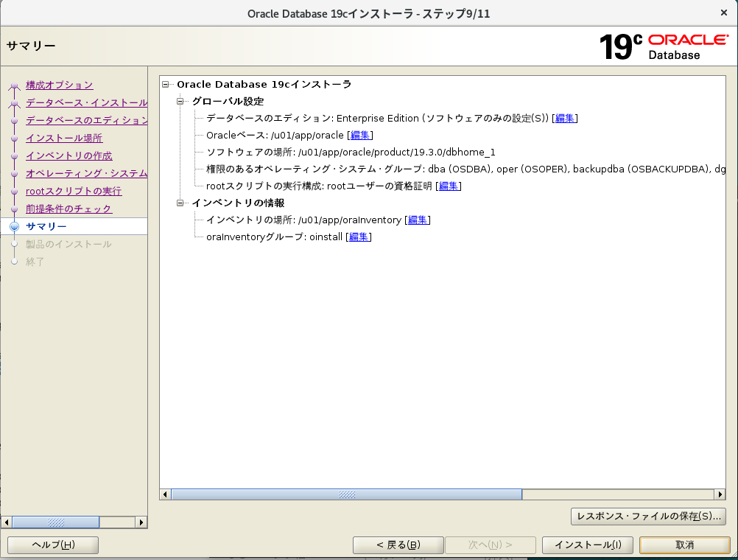This screenshot has height=560, width=738.
Task: Collapse the インベントリの情報 tree section
Action: tap(180, 203)
